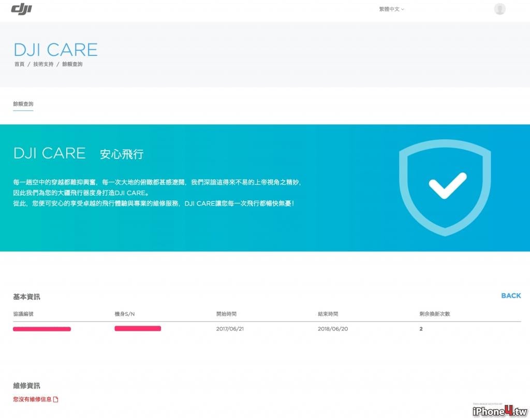The image size is (530, 420).
Task: Select the 餘額查詢 tab
Action: click(23, 104)
